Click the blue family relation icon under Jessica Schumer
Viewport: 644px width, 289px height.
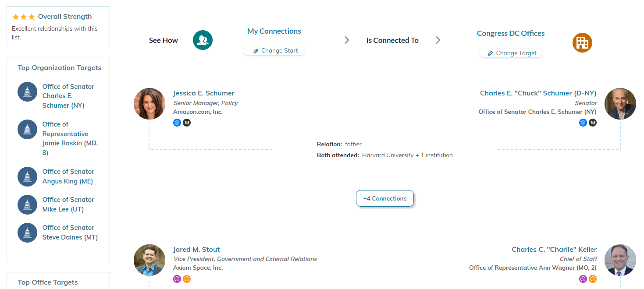[x=177, y=123]
